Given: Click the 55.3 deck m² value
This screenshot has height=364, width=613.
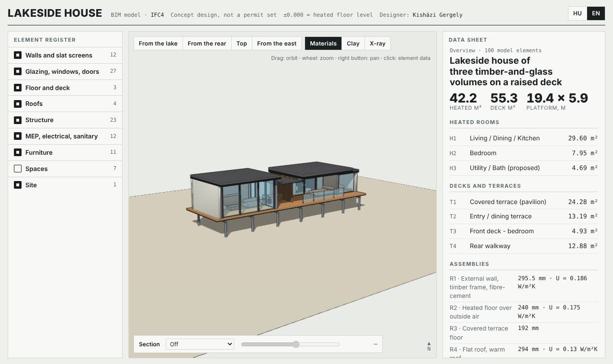Looking at the screenshot, I should coord(504,98).
